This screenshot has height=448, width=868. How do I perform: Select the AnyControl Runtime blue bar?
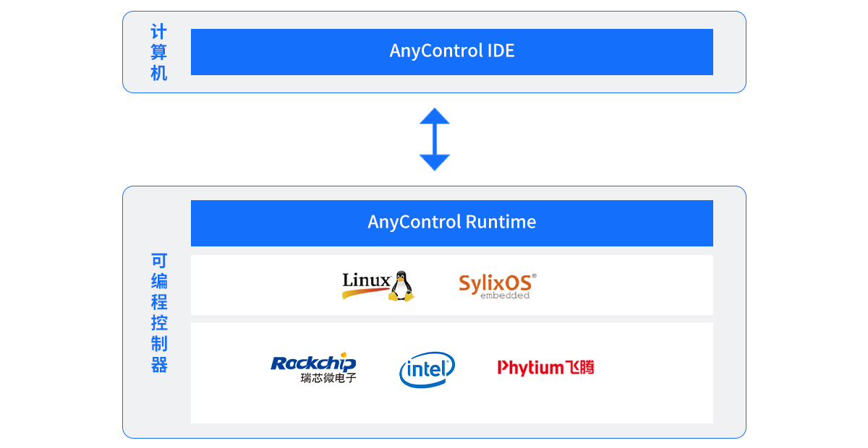[x=452, y=223]
